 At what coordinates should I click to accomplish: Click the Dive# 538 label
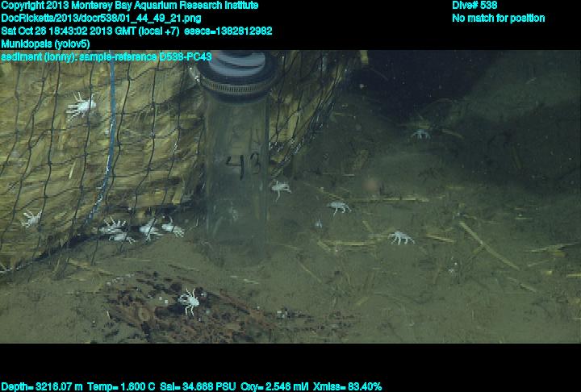tap(474, 6)
